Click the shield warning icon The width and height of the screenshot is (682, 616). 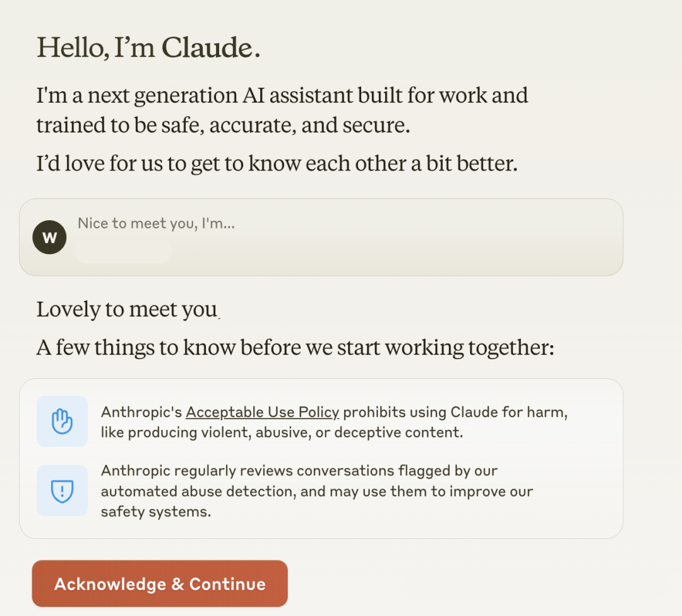pyautogui.click(x=62, y=490)
